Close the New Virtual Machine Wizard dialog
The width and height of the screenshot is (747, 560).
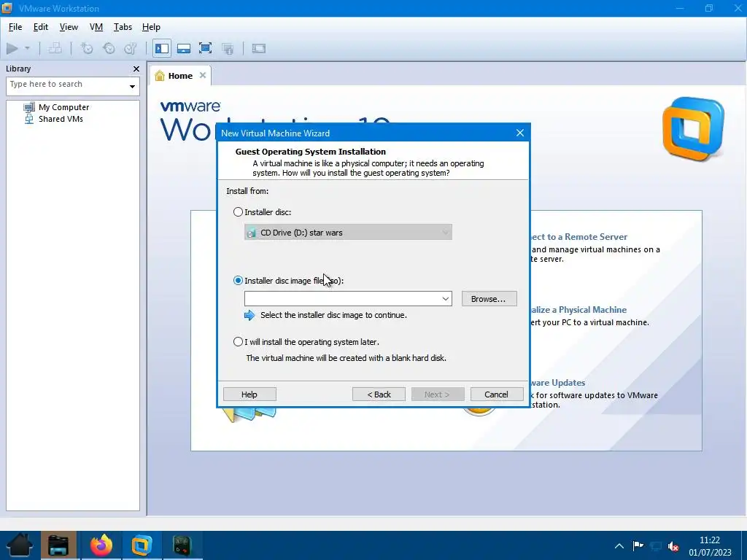[x=519, y=133]
